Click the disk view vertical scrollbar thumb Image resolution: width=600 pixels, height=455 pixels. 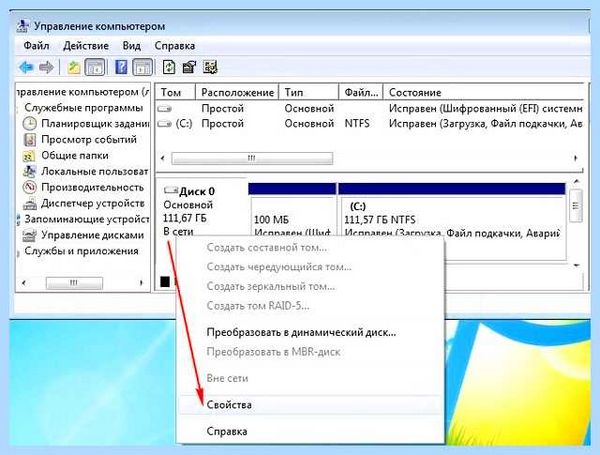(576, 205)
